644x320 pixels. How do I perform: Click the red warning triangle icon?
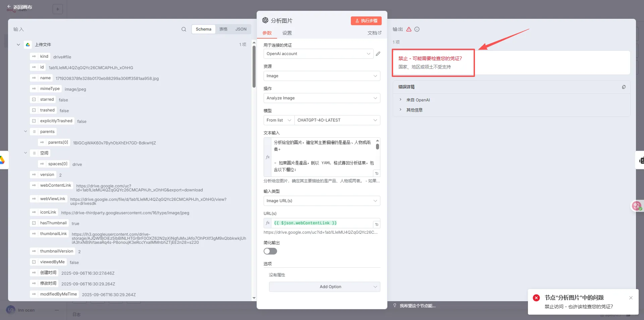click(x=409, y=29)
